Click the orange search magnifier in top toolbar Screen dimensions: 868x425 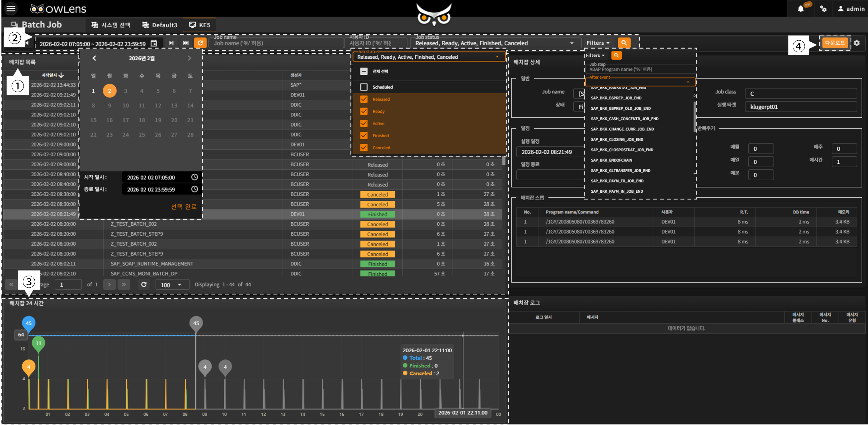624,43
